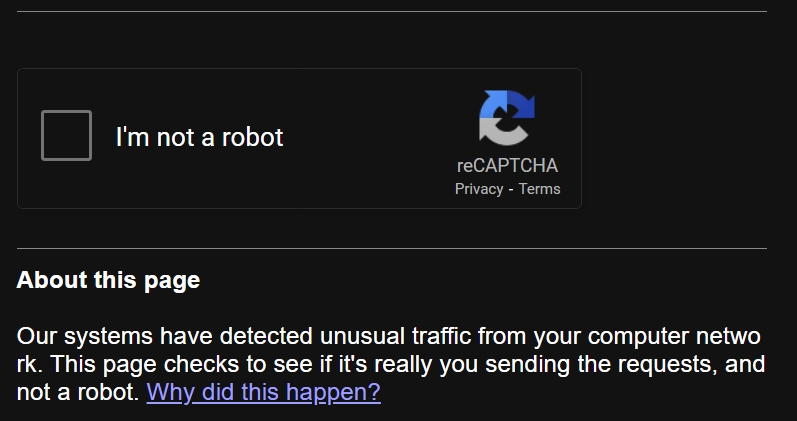The image size is (797, 421).
Task: Open the reCAPTCHA Privacy link
Action: (x=479, y=189)
